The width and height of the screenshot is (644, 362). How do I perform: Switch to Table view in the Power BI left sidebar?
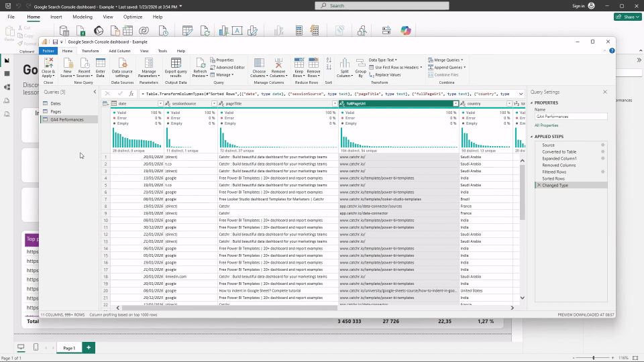7,74
